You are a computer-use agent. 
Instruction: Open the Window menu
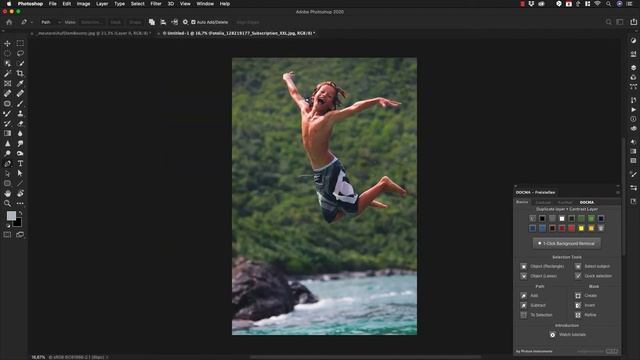205,4
